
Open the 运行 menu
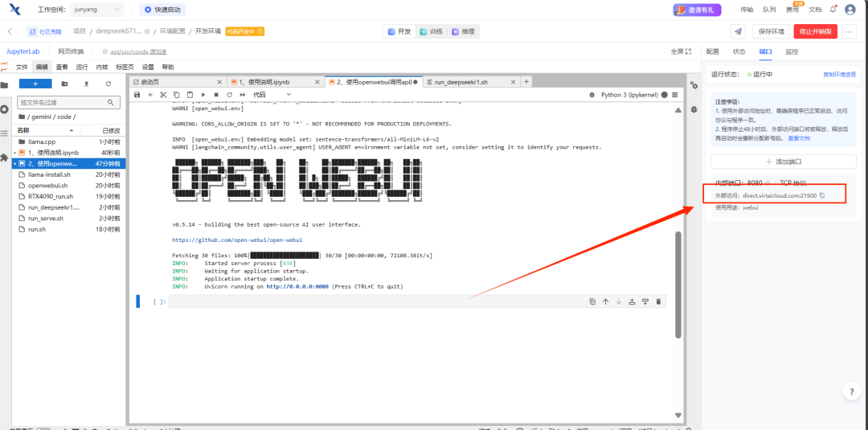click(82, 67)
